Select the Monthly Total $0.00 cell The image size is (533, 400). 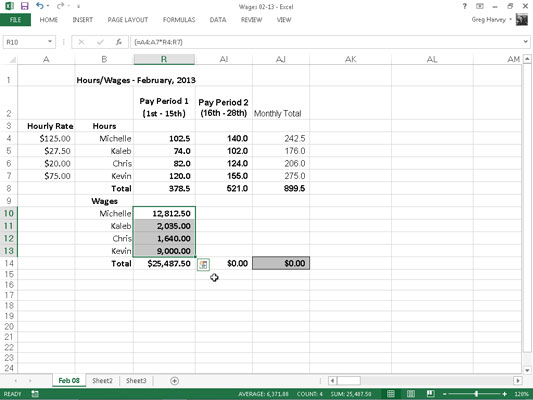281,263
